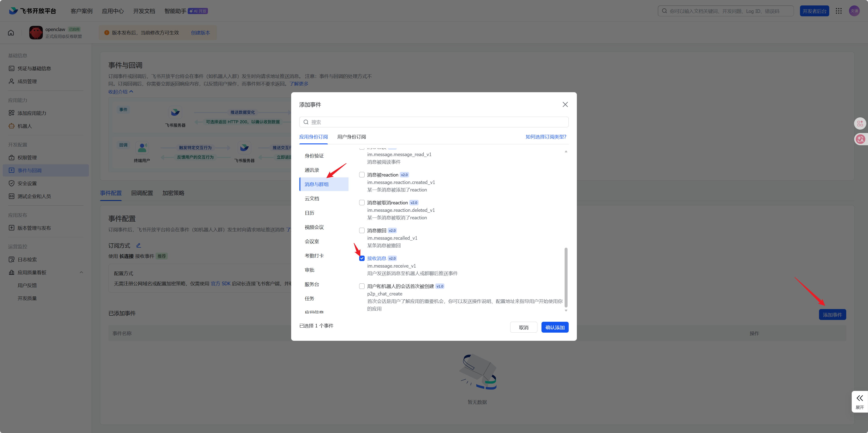This screenshot has width=868, height=433.
Task: Click the search magnifier icon in header
Action: pos(664,11)
